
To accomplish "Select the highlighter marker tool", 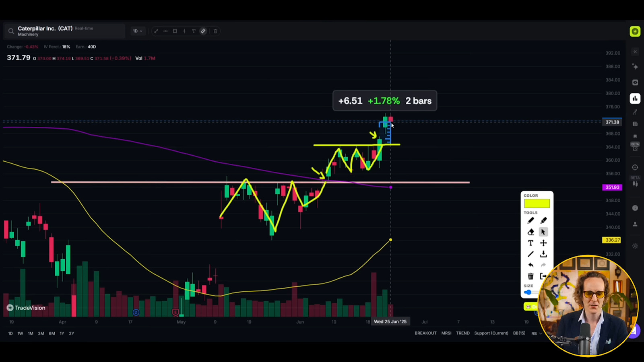I will point(543,220).
